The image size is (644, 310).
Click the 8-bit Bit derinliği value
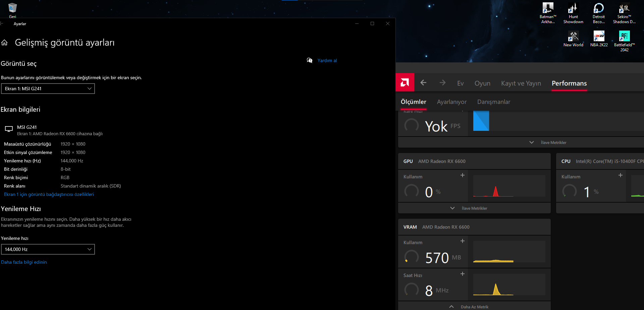[65, 169]
